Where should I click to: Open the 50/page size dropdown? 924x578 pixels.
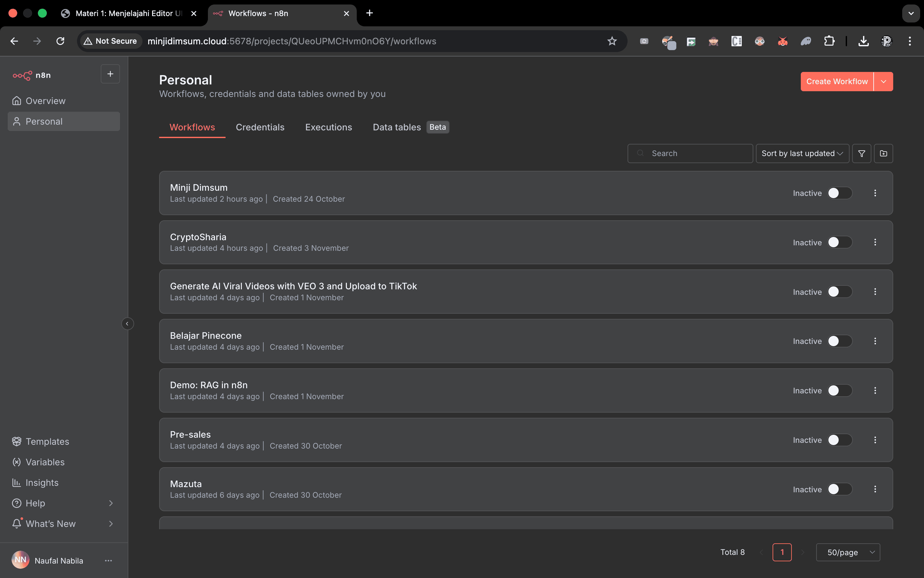pos(848,552)
